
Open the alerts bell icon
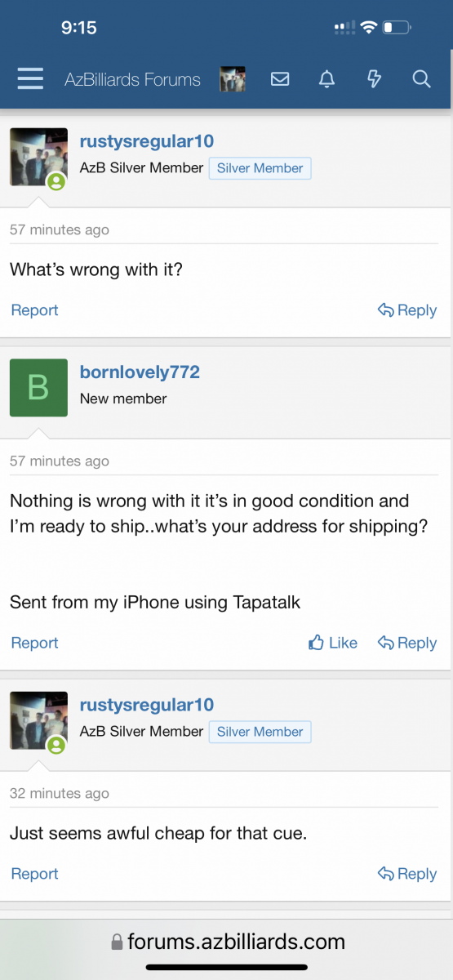tap(326, 79)
